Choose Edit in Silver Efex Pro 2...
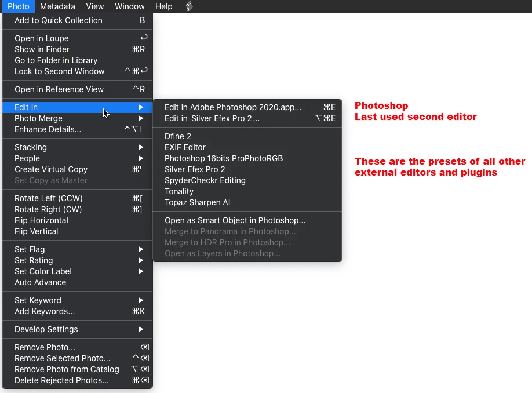The width and height of the screenshot is (532, 393). (247, 118)
